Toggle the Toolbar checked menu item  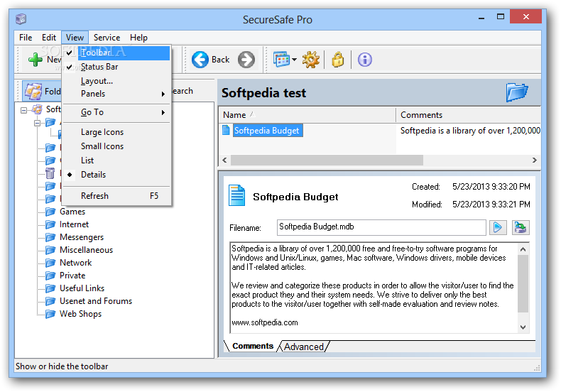116,53
